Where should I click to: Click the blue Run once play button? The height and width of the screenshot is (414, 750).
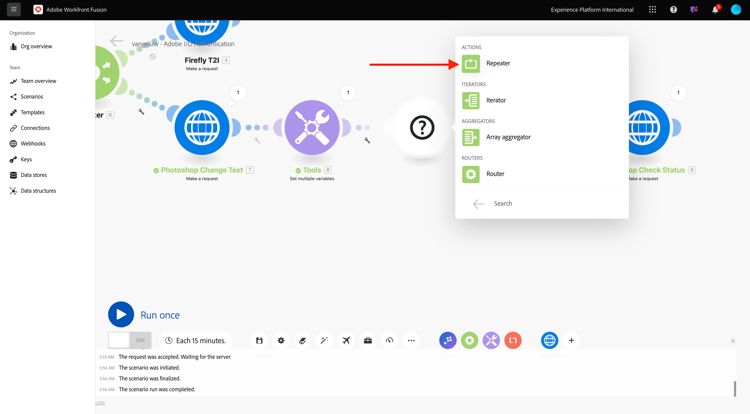121,315
